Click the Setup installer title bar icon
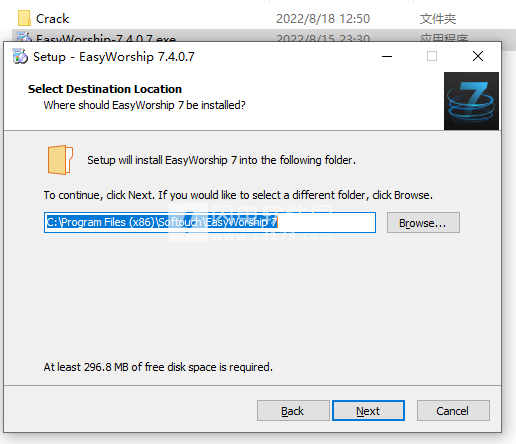This screenshot has width=516, height=444. (x=20, y=56)
